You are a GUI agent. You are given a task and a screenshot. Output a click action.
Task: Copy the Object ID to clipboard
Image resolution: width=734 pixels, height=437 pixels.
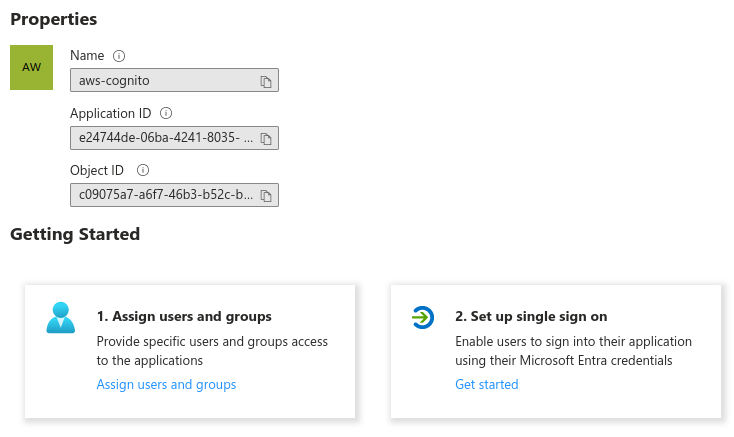pyautogui.click(x=266, y=196)
